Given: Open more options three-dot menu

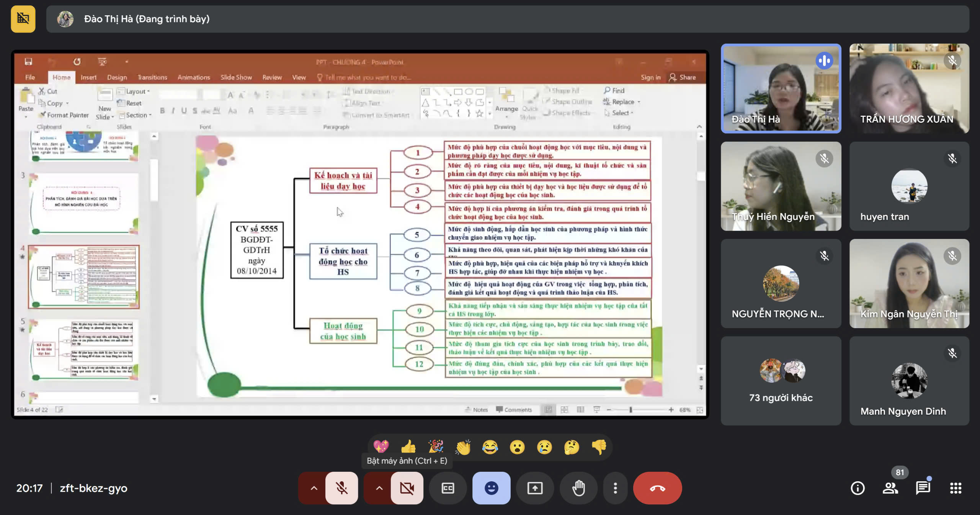Looking at the screenshot, I should point(615,488).
